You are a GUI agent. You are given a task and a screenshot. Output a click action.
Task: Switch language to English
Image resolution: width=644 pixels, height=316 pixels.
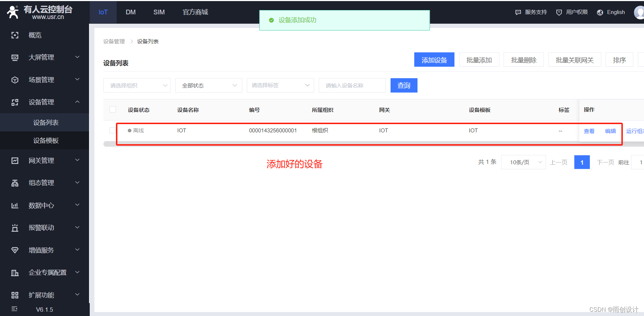click(616, 12)
